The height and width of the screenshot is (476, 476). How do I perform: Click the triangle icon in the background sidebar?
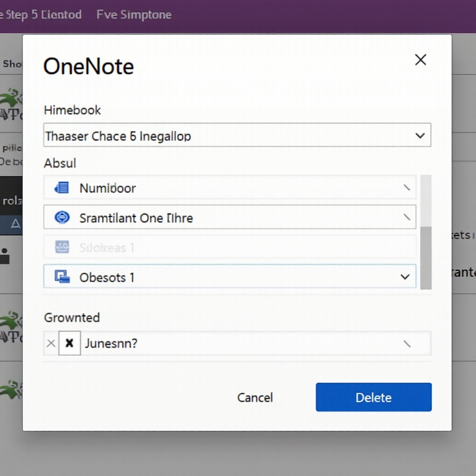(x=16, y=225)
